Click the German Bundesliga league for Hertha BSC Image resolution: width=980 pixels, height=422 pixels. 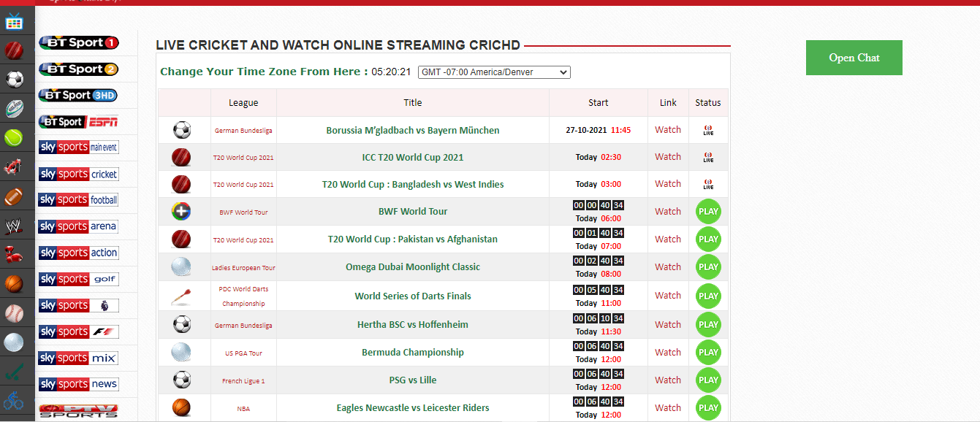coord(243,326)
